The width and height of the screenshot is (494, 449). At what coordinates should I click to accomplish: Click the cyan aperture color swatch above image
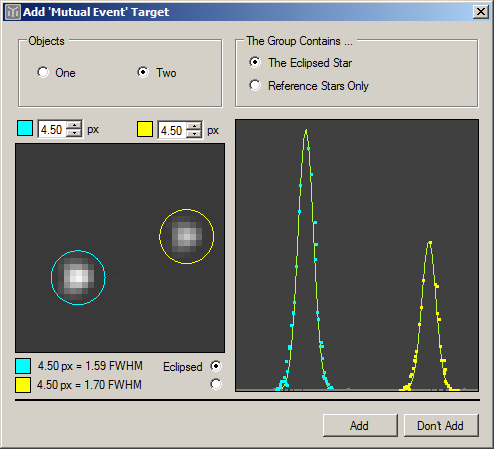coord(25,128)
